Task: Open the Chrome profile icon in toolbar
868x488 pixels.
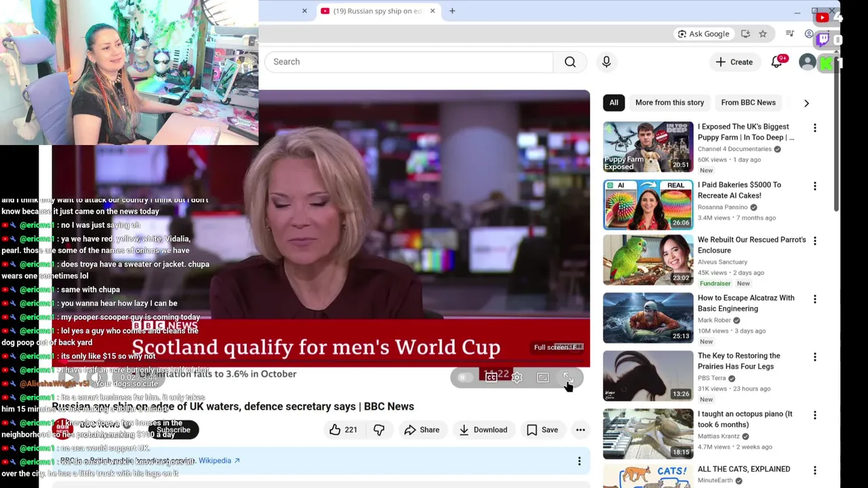Action: 809,34
